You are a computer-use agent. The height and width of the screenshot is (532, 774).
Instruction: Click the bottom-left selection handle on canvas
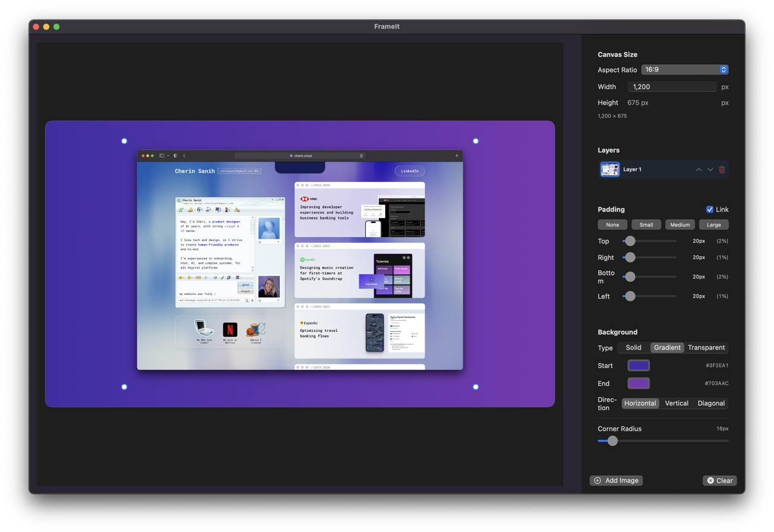pos(124,387)
